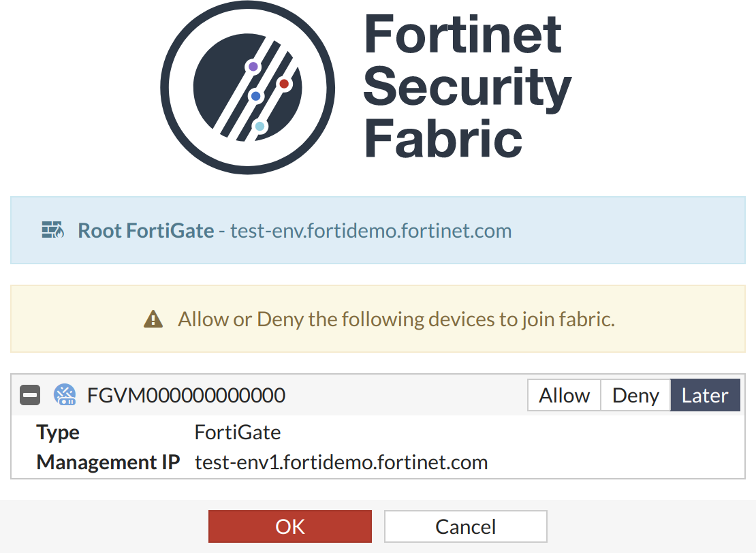Click the Root FortiGate firewall icon

tap(52, 230)
